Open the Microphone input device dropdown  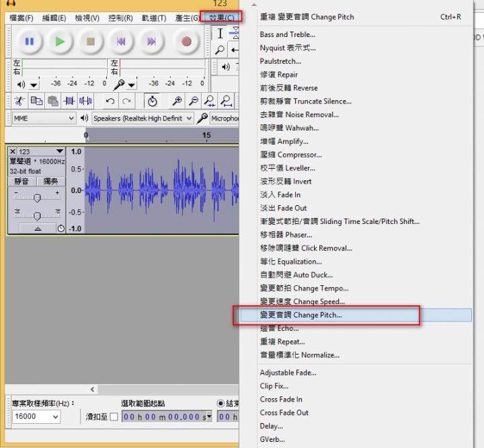225,118
